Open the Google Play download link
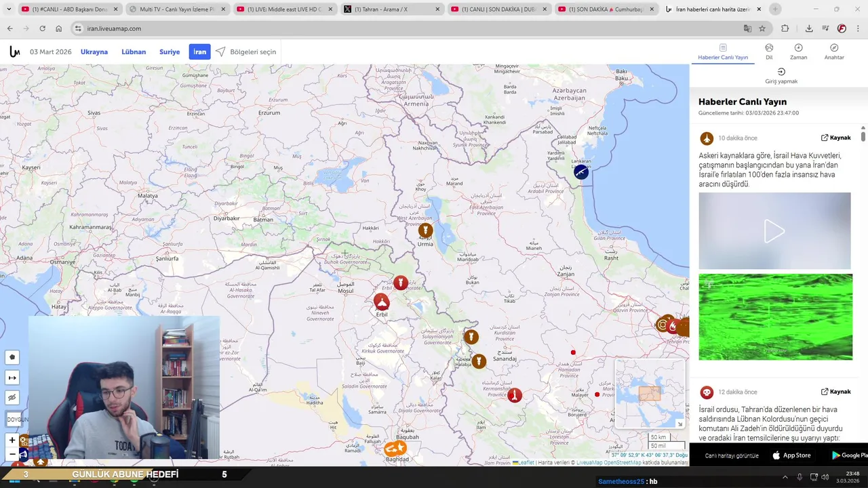This screenshot has width=868, height=488. tap(850, 455)
